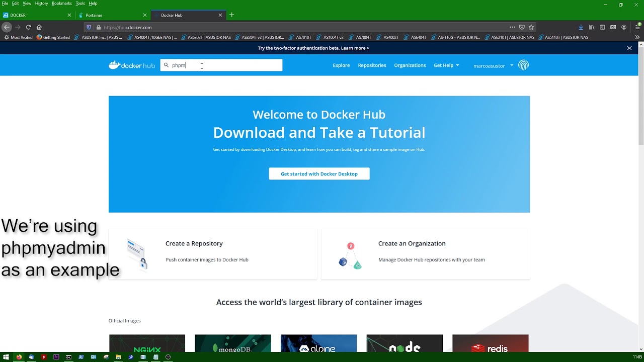Open the Windows Start menu

click(6, 357)
